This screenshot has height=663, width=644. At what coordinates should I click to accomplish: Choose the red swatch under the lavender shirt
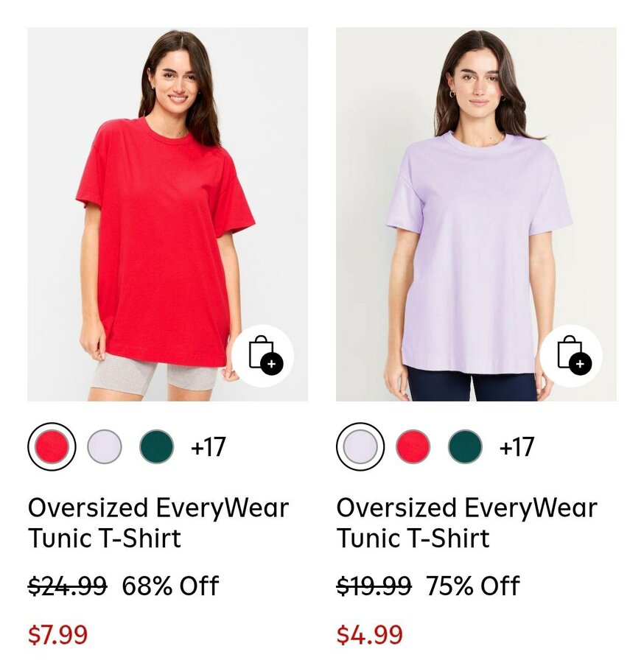(x=413, y=446)
